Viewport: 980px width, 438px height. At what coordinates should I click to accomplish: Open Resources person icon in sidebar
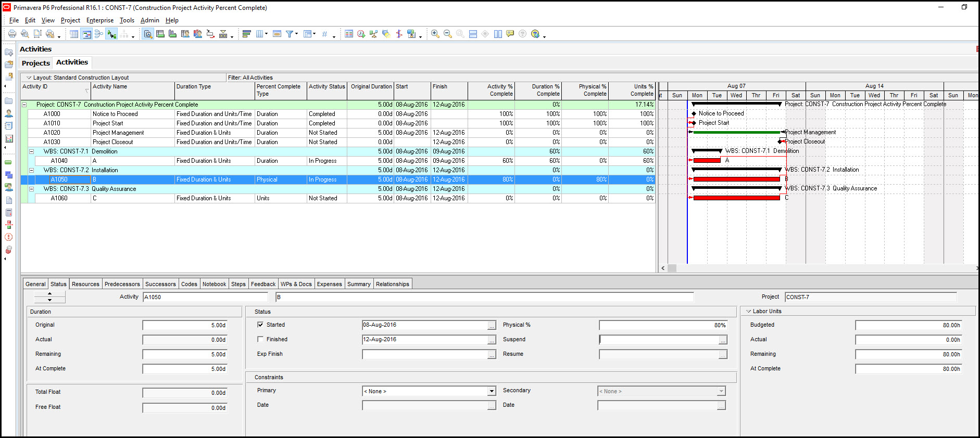pos(9,113)
